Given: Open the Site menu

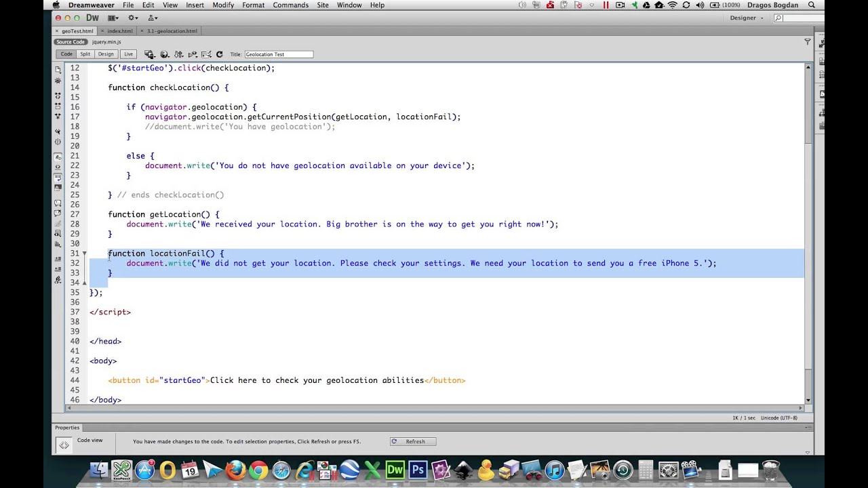Looking at the screenshot, I should tap(323, 5).
